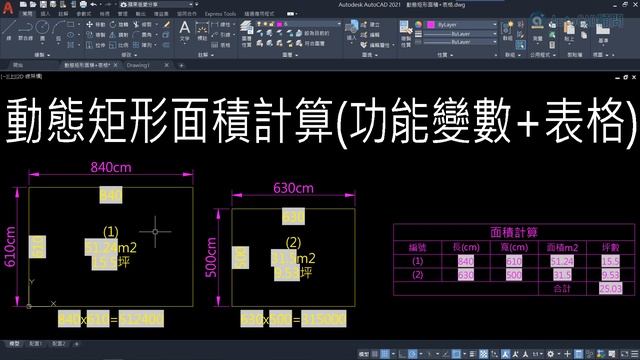Screen dimensions: 640x360
Task: Click the Table tool in Annotate panel
Action: tap(220, 45)
